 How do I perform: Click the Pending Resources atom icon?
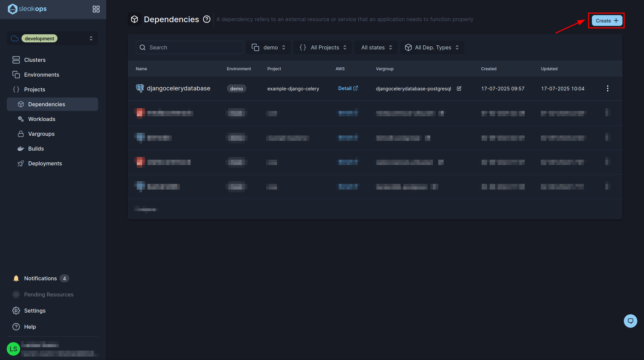click(x=16, y=294)
